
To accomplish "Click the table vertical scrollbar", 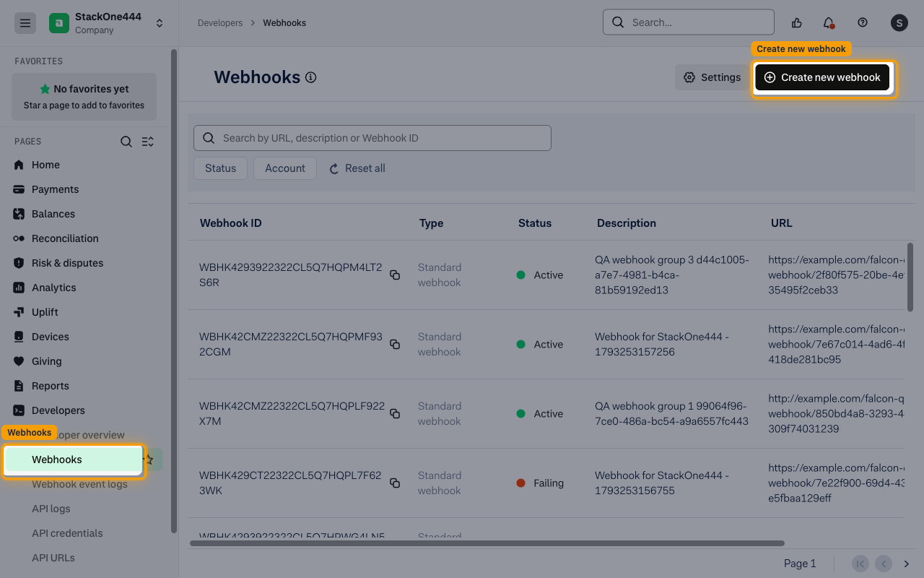I will coord(910,277).
